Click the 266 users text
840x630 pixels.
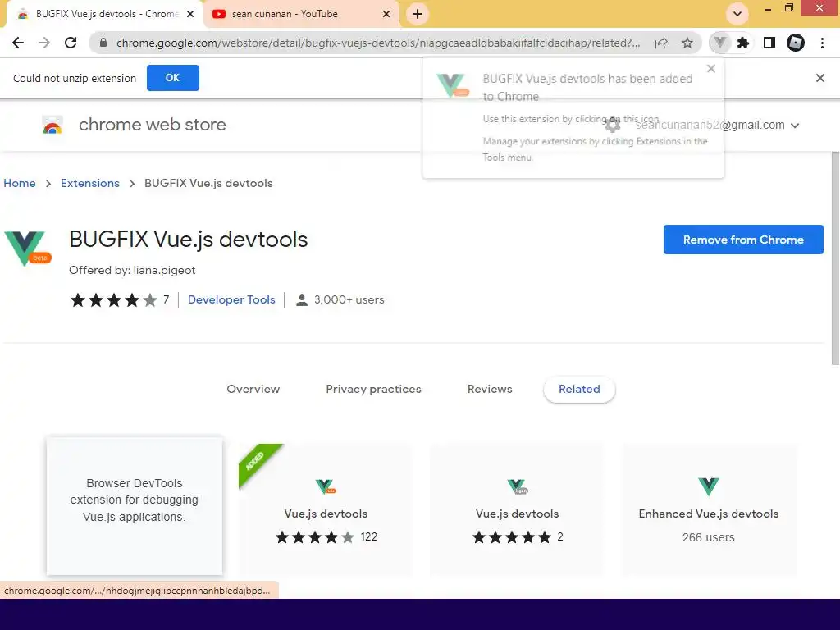708,537
